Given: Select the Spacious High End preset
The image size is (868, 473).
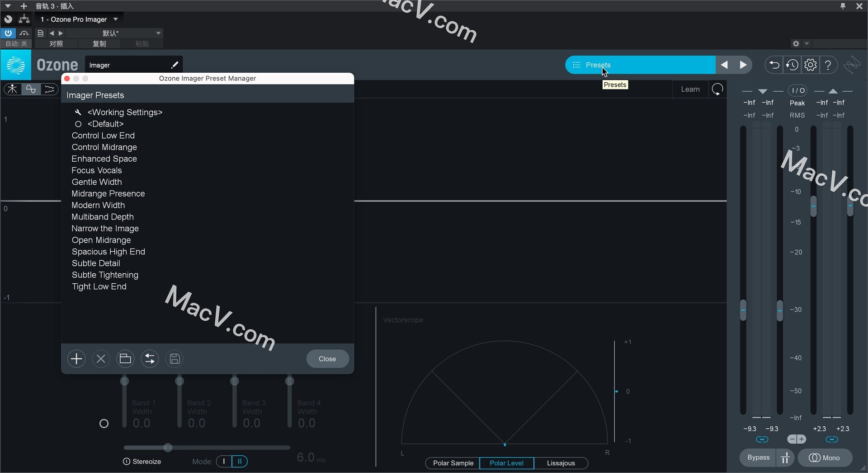Looking at the screenshot, I should [x=108, y=252].
